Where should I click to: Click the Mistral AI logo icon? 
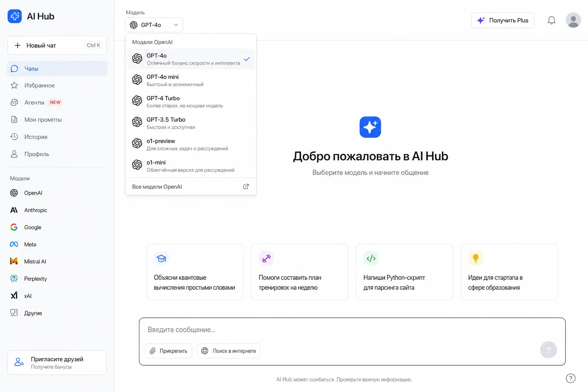click(x=14, y=261)
